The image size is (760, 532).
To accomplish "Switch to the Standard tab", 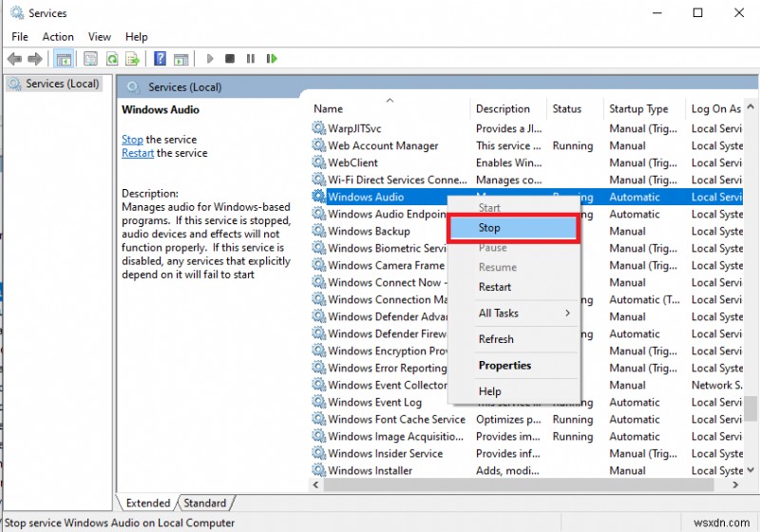I will pyautogui.click(x=205, y=503).
